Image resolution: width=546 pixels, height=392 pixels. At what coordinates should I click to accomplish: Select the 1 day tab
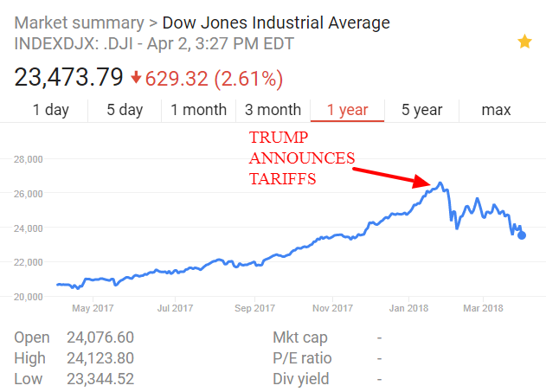tap(51, 110)
